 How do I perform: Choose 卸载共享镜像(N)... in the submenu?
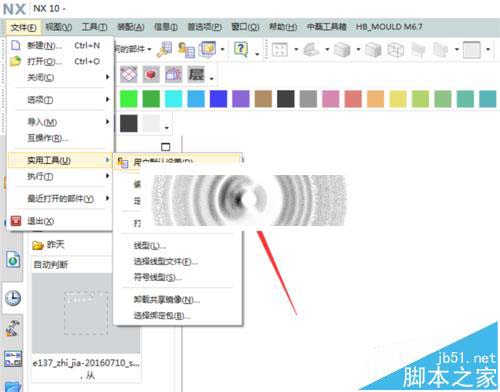pos(178,300)
